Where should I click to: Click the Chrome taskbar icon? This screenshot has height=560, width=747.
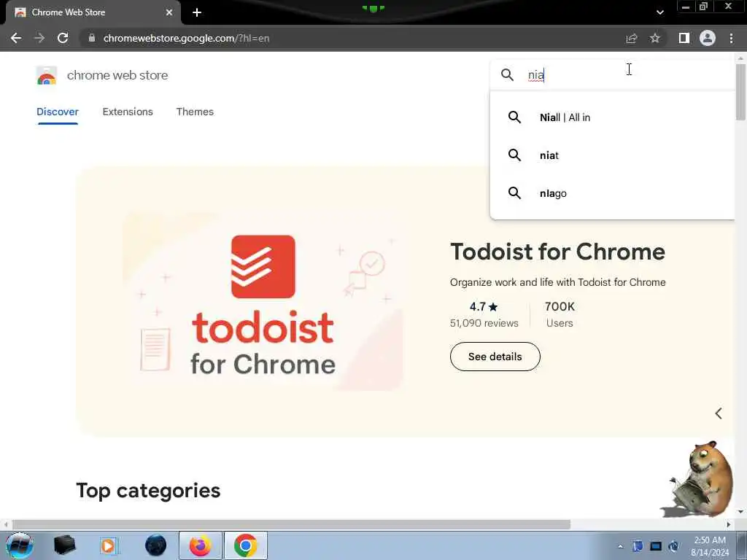(x=245, y=545)
